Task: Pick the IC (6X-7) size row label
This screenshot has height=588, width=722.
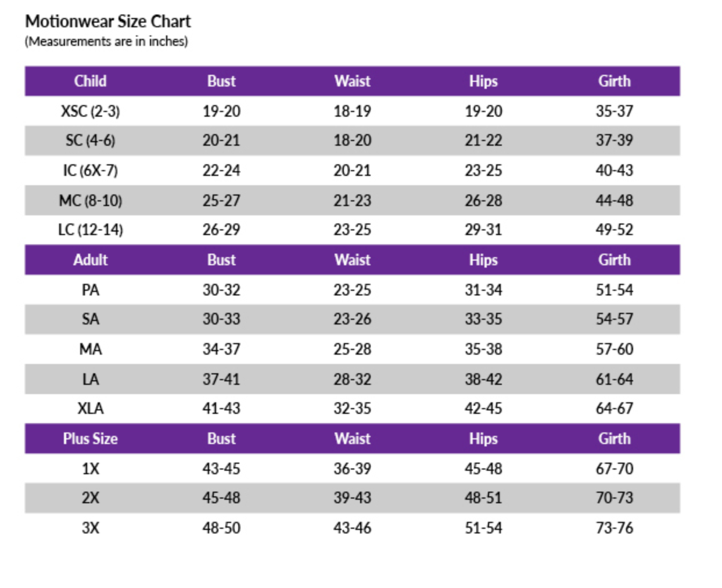Action: [x=90, y=171]
